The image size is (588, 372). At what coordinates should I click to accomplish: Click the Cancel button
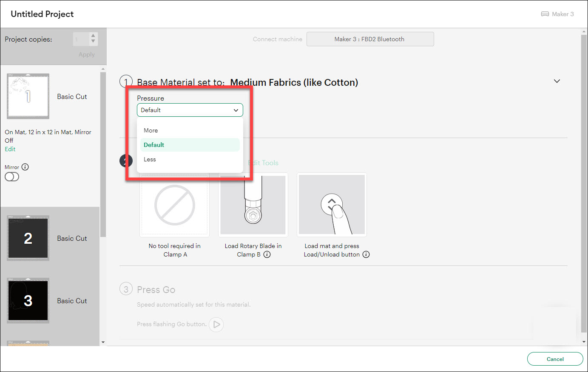555,359
